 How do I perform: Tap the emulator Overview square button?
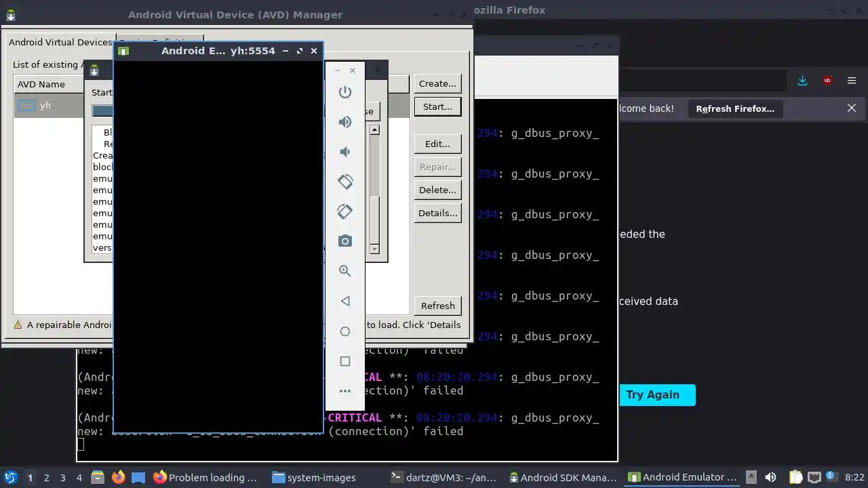[x=345, y=361]
